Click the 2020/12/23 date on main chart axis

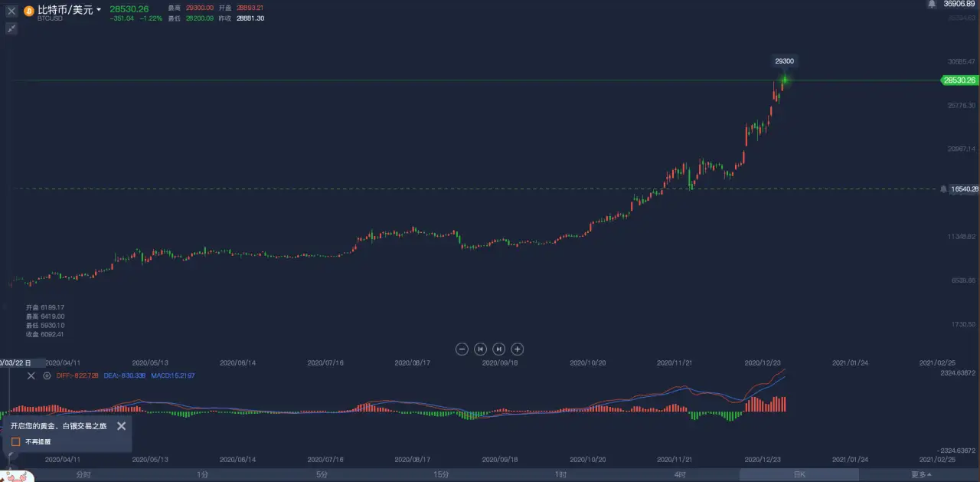764,364
